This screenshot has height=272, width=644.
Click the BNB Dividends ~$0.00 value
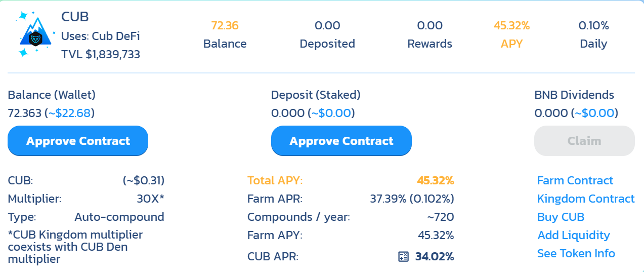coord(594,113)
